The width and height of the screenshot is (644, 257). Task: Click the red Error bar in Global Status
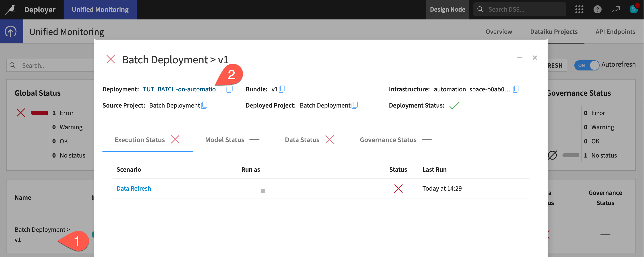(39, 113)
